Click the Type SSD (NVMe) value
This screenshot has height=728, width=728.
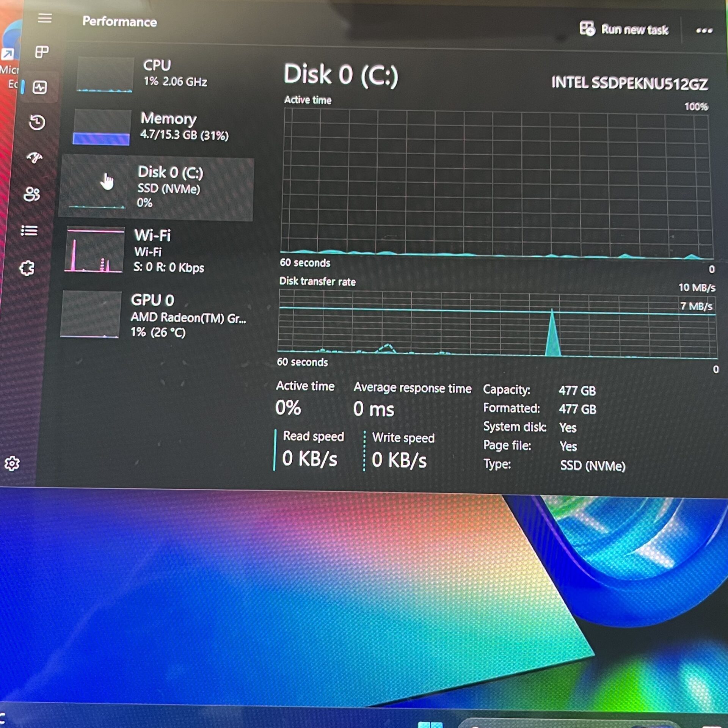coord(593,466)
